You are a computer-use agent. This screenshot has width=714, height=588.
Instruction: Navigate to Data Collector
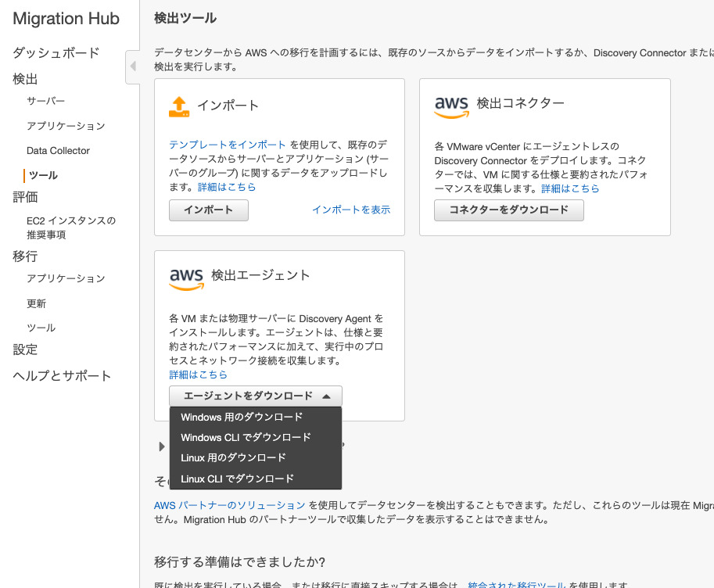[59, 151]
